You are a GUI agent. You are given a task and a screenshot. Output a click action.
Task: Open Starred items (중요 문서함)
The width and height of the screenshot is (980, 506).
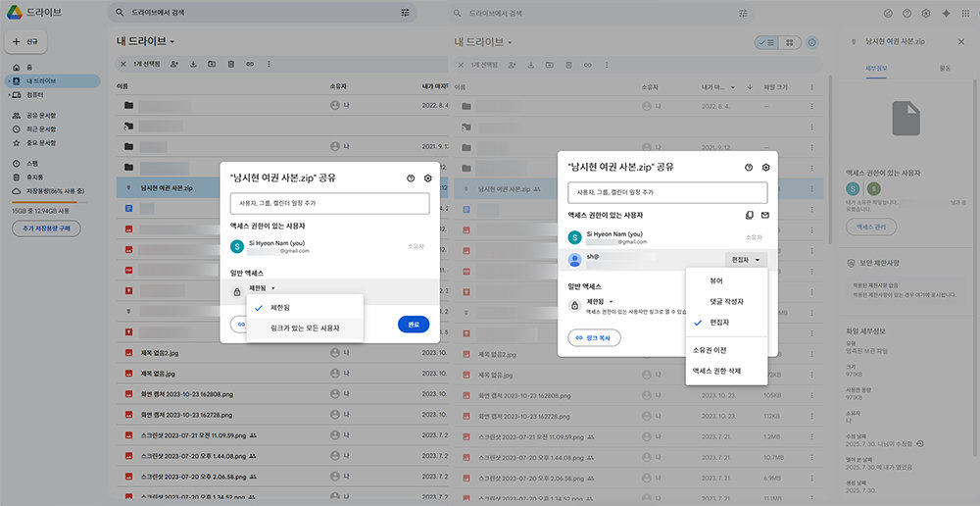(x=39, y=142)
